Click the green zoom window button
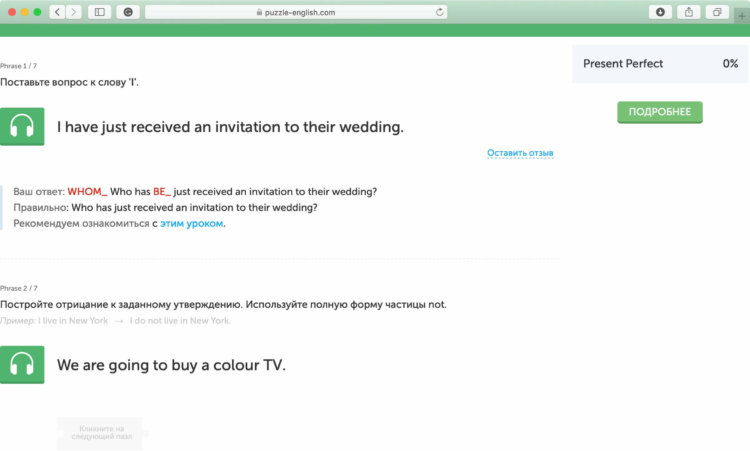This screenshot has height=451, width=750. (x=37, y=12)
